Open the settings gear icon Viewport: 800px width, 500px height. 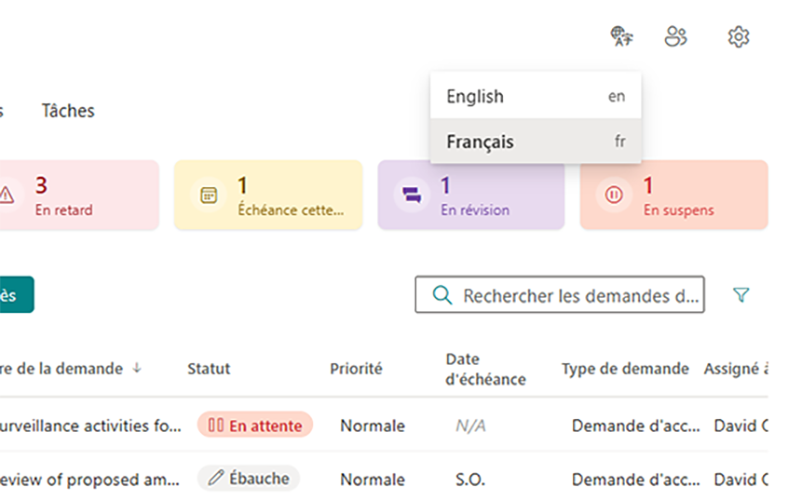(738, 37)
